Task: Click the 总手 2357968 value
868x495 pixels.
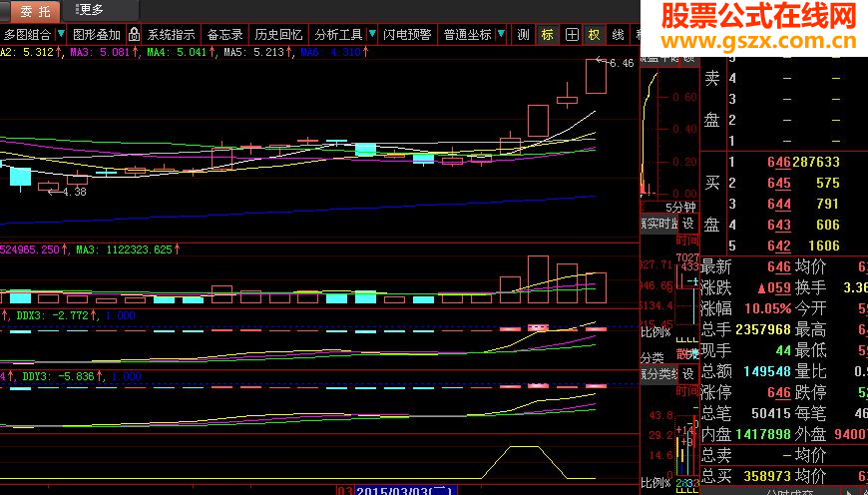Action: pyautogui.click(x=763, y=329)
